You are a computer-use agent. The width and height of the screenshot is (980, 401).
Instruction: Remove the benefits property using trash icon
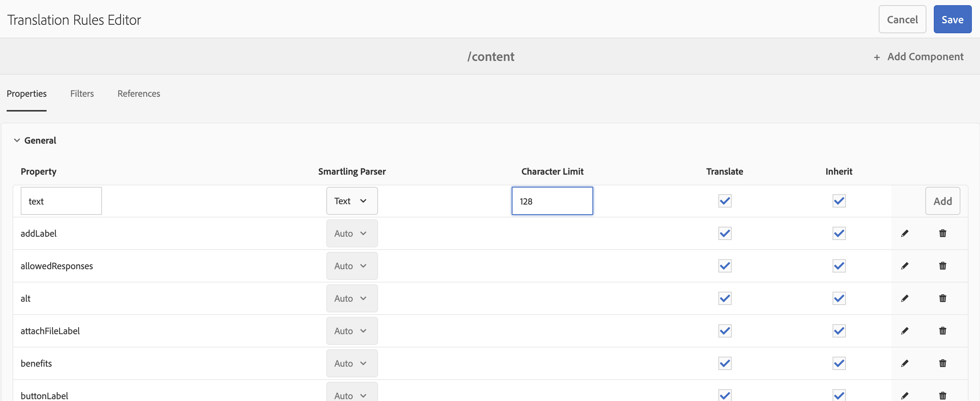(942, 363)
